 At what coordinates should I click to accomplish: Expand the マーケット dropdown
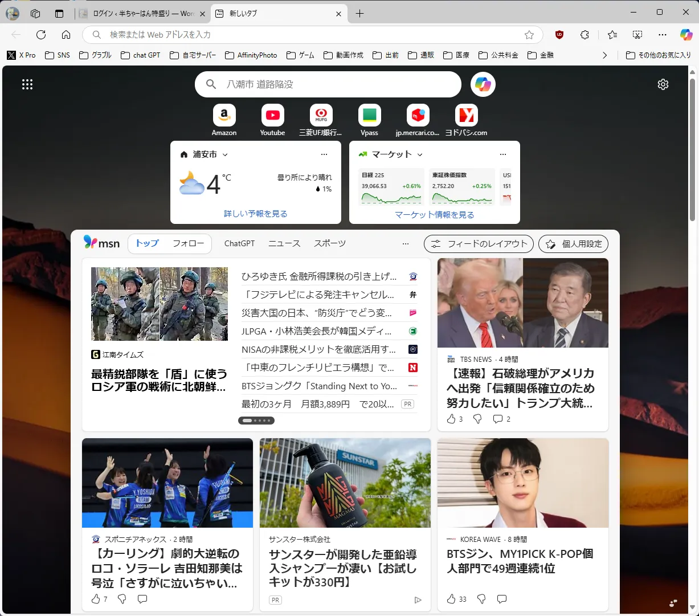coord(420,155)
